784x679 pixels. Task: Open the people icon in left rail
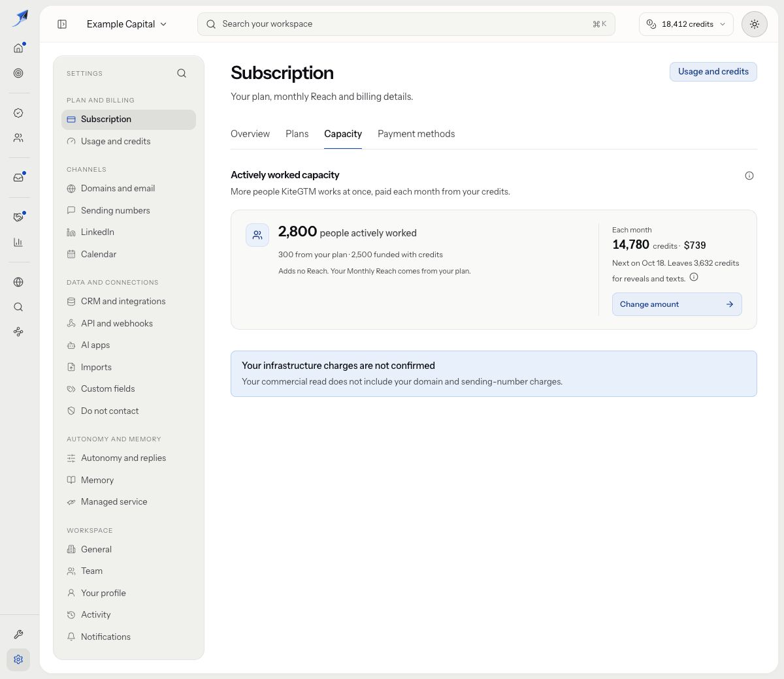tap(18, 138)
